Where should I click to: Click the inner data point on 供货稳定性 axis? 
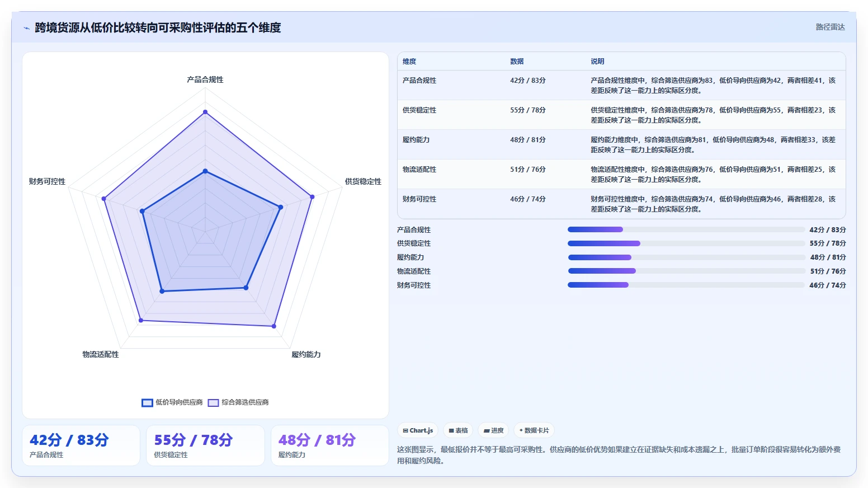coord(281,207)
